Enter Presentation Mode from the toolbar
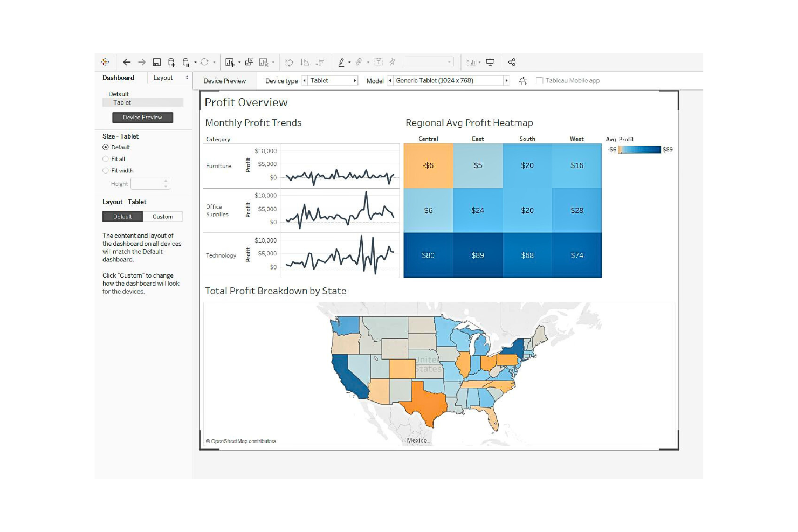 coord(489,62)
